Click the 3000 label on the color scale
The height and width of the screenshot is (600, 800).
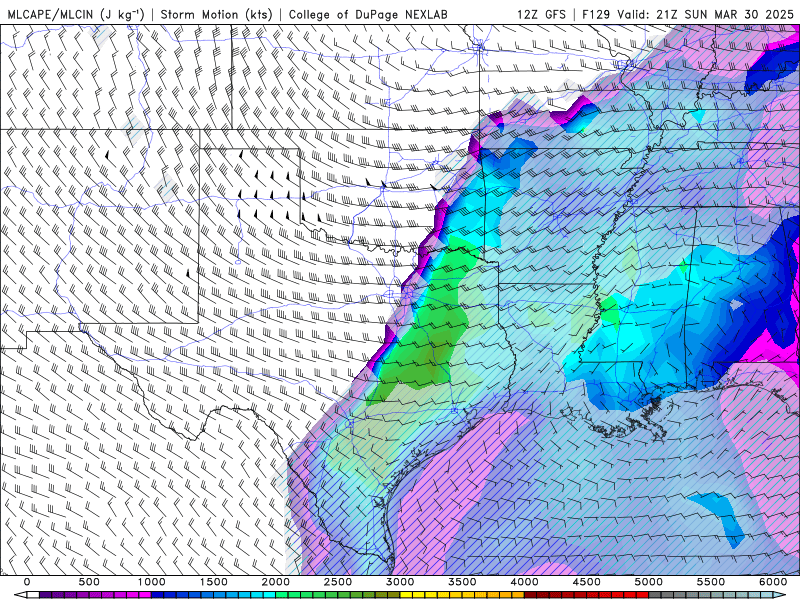coord(401,582)
